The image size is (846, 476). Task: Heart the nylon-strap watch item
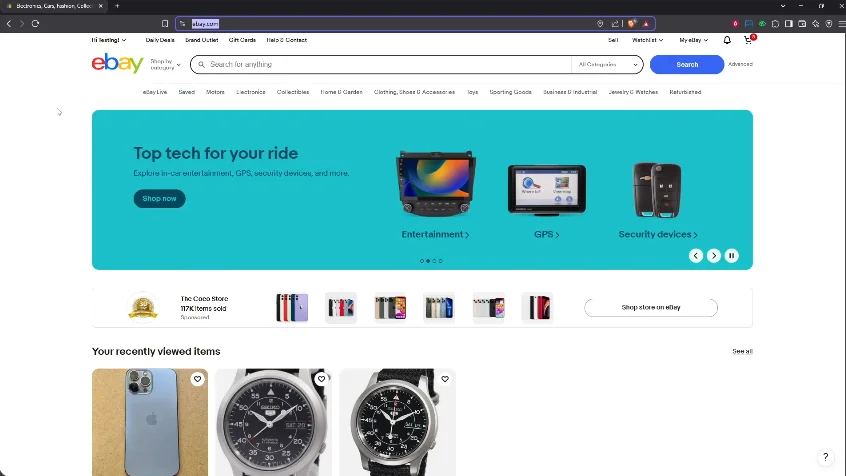(445, 379)
